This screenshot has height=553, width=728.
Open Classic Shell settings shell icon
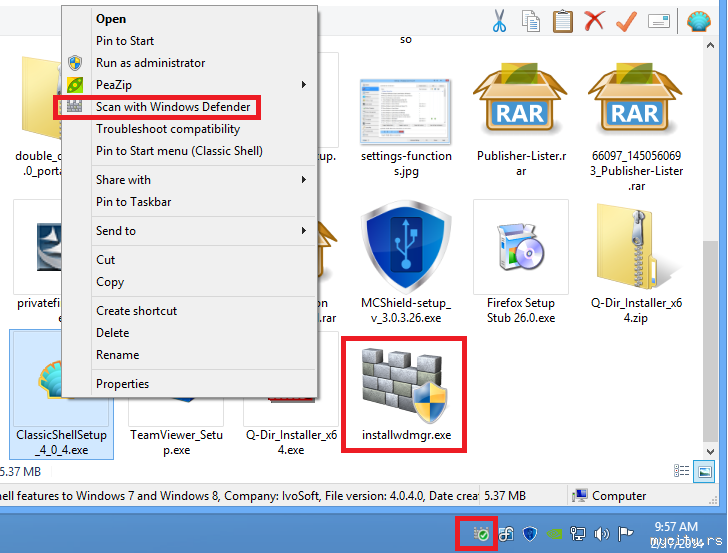(699, 21)
